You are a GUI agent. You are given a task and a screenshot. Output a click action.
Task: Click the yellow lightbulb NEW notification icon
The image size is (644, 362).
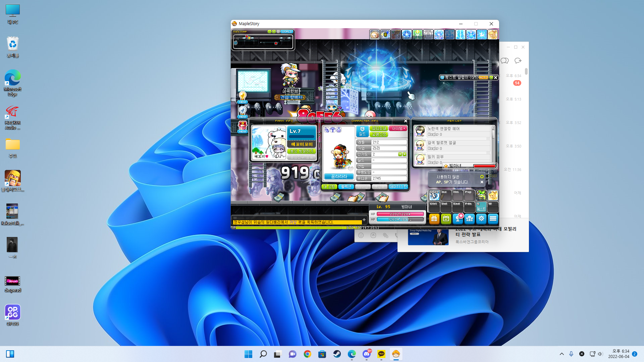coord(243,98)
